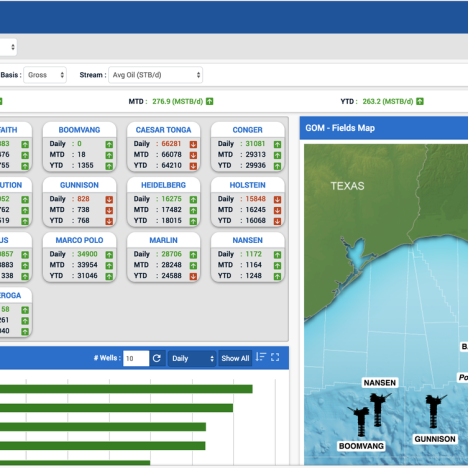Click the YTD 263.2 (MSTB/d) summary value
Image resolution: width=468 pixels, height=468 pixels.
[x=388, y=101]
